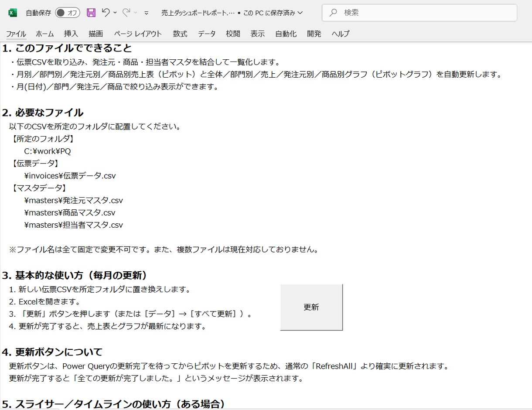Switch to the 自動化 tab
The image size is (532, 410).
click(286, 34)
